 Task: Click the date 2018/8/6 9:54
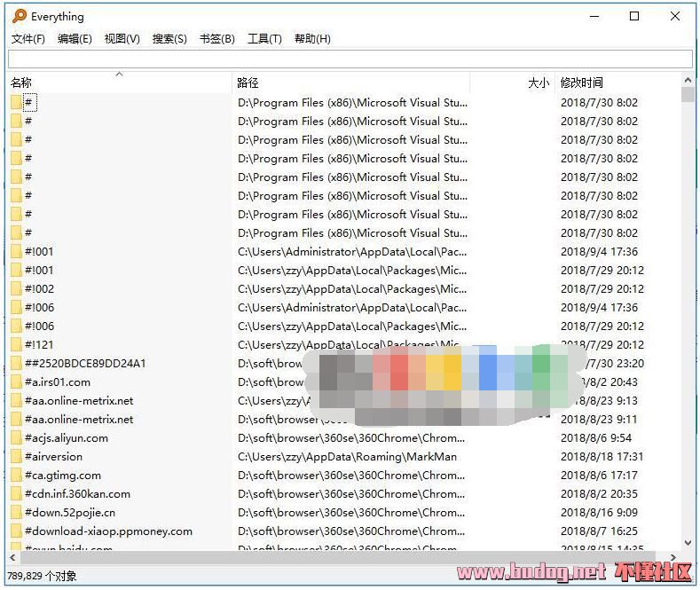click(596, 437)
